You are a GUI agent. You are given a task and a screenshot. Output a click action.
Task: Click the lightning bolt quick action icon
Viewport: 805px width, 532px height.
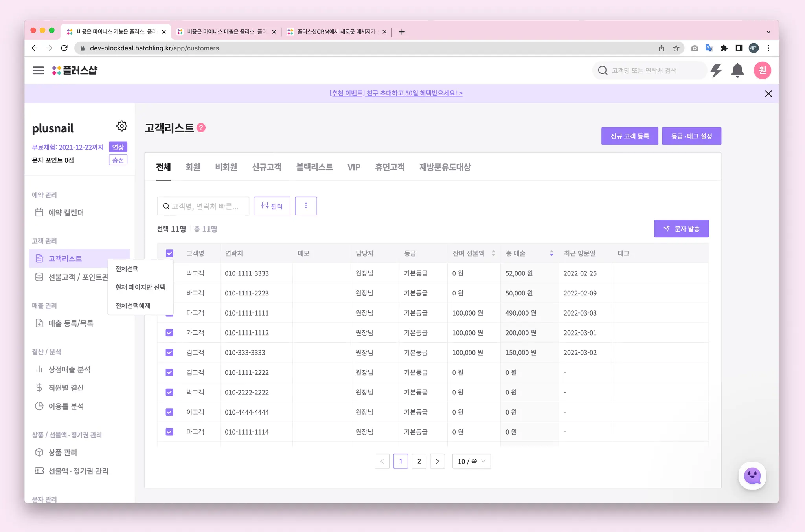[x=716, y=71]
